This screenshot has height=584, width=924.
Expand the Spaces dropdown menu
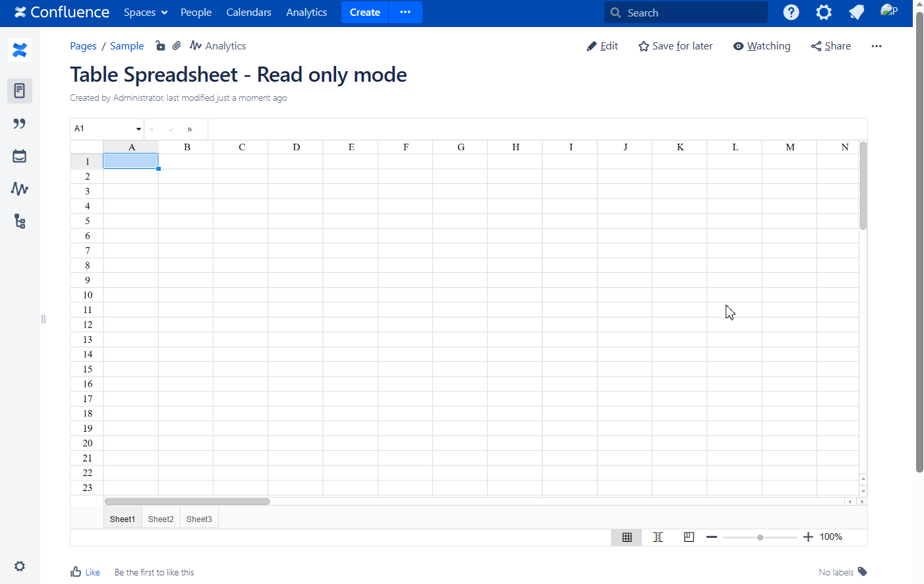pos(146,13)
